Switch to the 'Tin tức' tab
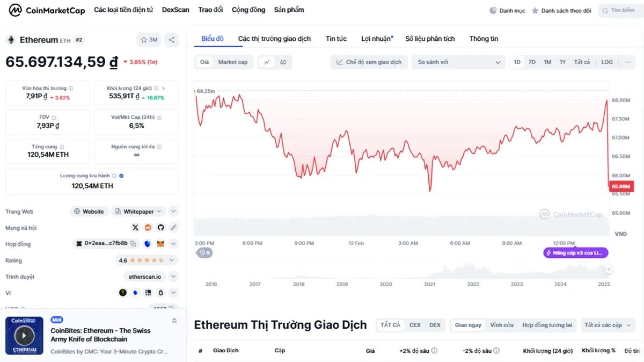The width and height of the screenshot is (644, 362). tap(336, 38)
